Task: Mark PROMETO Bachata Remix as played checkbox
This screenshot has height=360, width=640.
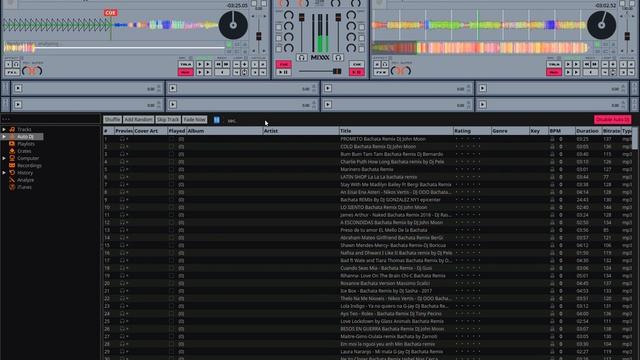Action: [x=172, y=139]
